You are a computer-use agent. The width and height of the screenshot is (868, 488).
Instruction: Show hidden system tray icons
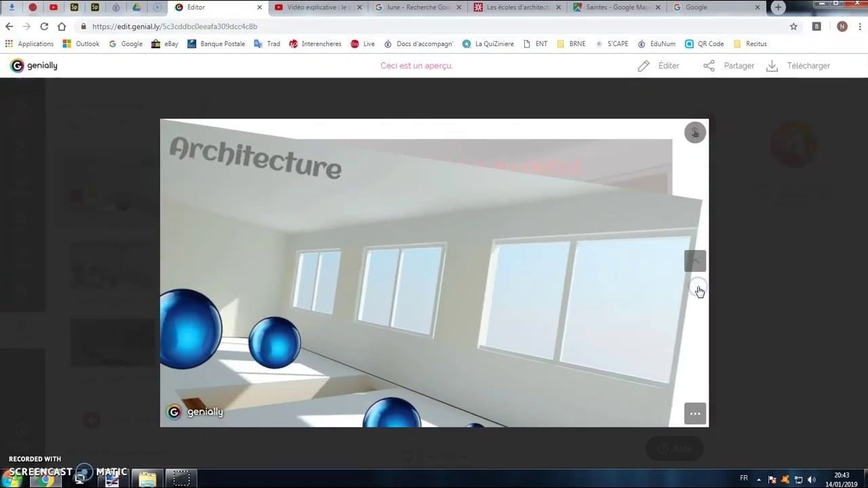point(759,479)
